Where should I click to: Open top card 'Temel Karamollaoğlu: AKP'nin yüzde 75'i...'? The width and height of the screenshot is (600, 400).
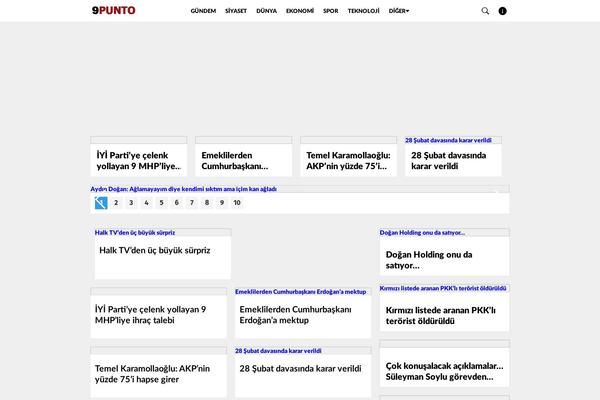[348, 161]
